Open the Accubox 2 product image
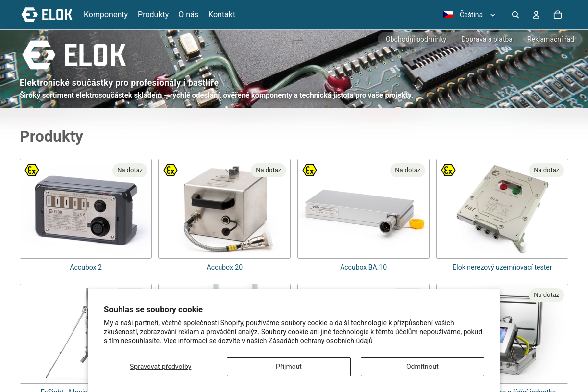 pos(86,209)
